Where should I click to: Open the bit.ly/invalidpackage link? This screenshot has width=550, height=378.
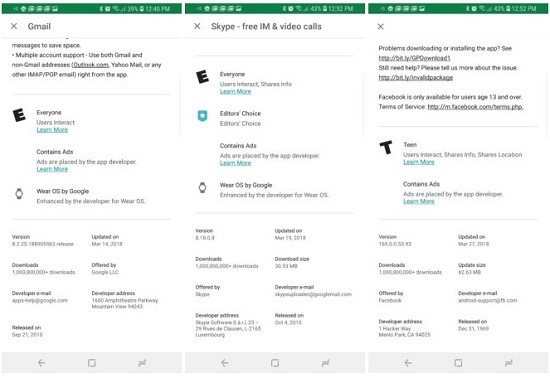click(x=416, y=77)
